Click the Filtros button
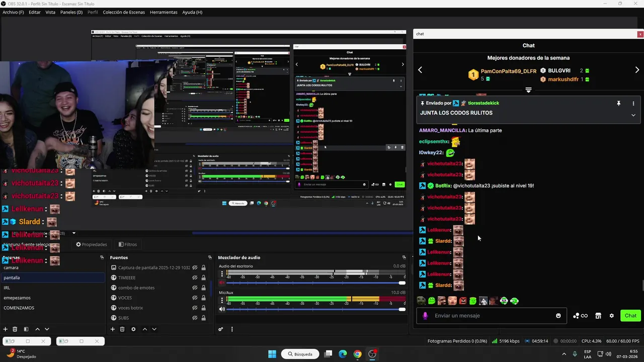Screen dimensions: 644x362 coord(127,244)
